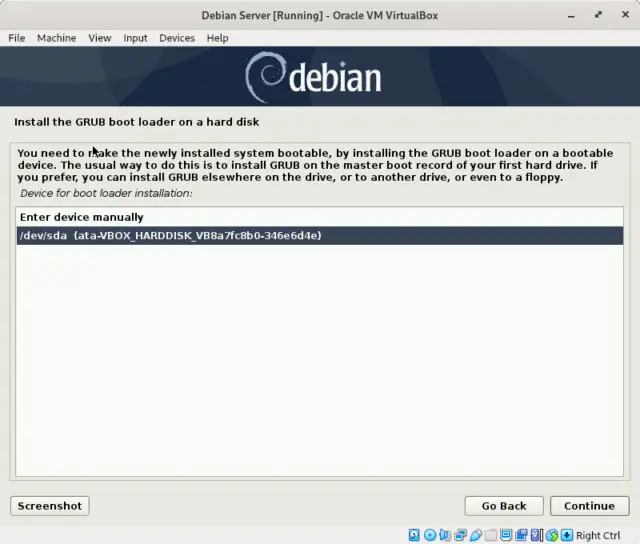Minimize the VirtualBox window
640x544 pixels.
pos(571,16)
